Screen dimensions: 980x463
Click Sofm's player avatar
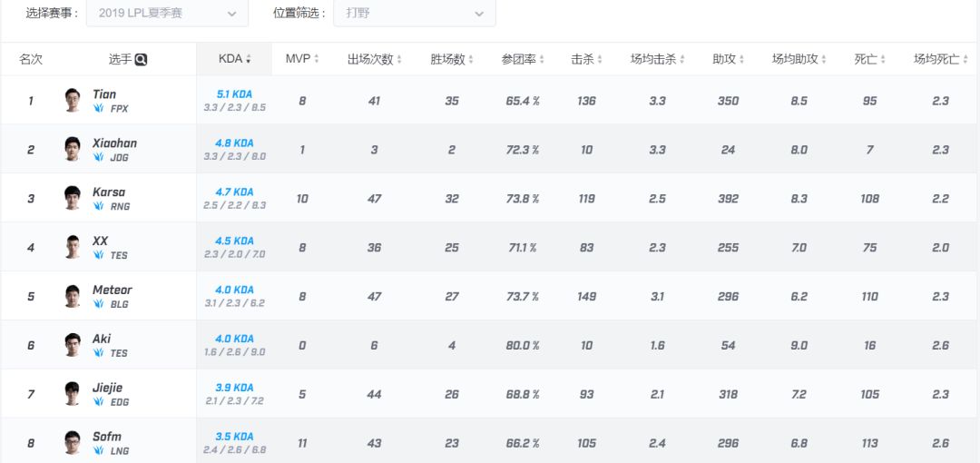[73, 442]
